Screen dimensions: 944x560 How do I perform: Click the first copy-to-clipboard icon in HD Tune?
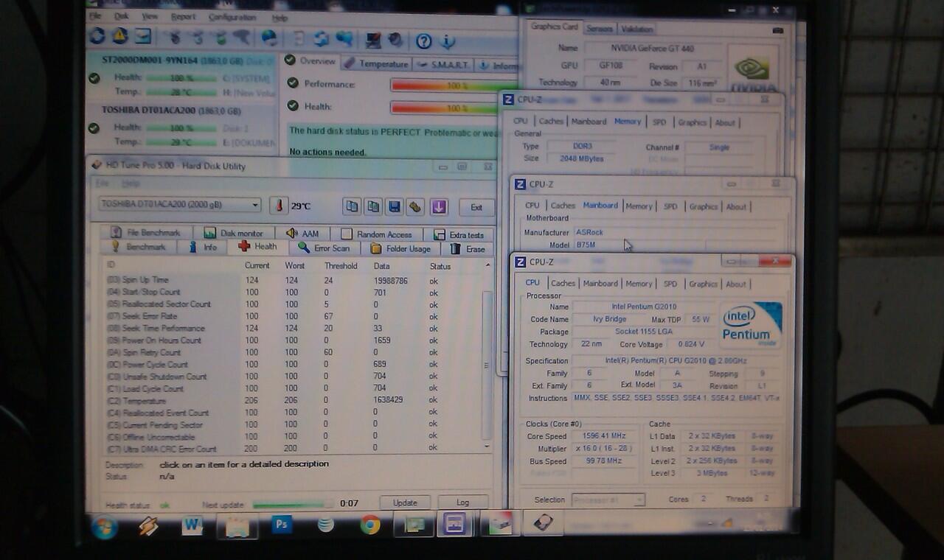coord(352,207)
